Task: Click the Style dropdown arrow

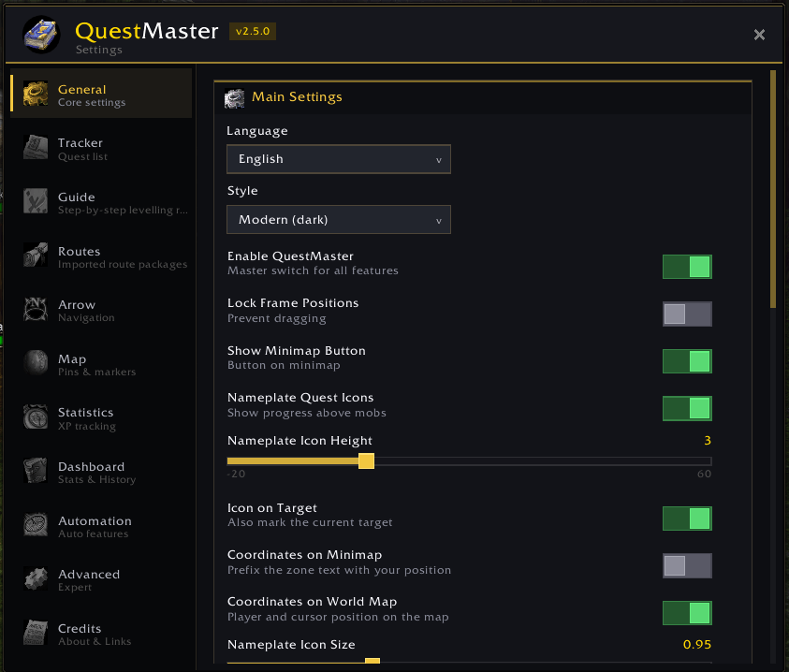Action: pos(439,221)
